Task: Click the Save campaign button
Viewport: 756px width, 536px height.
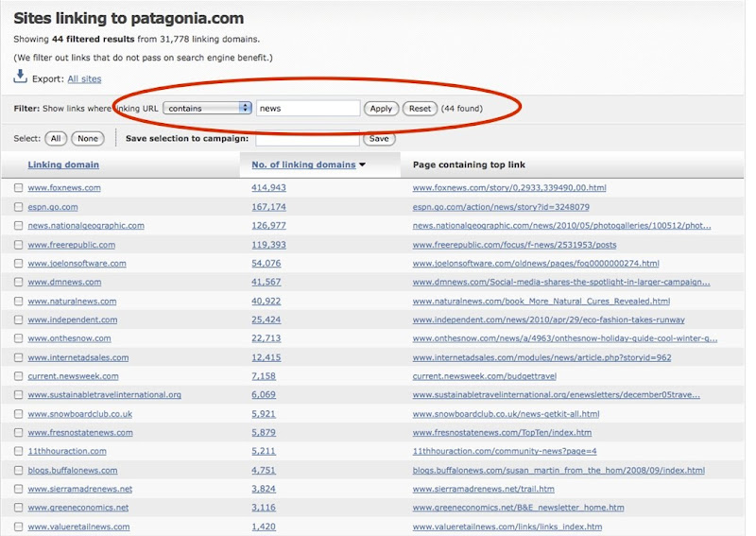Action: click(379, 139)
